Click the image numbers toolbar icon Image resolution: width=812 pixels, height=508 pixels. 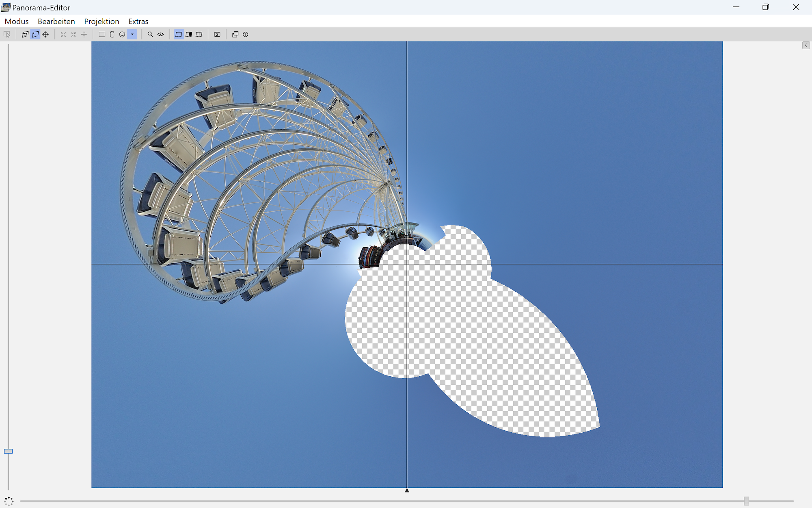click(x=217, y=35)
